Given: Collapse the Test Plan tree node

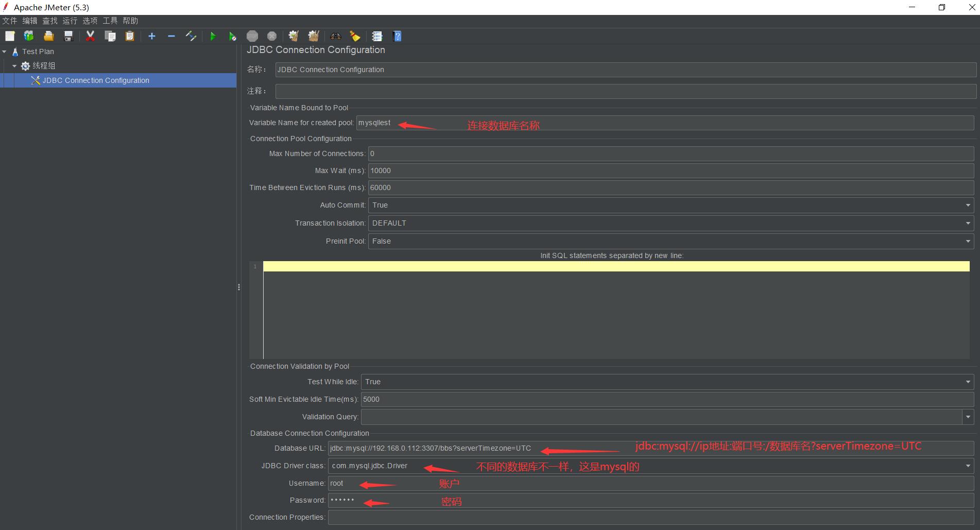Looking at the screenshot, I should [x=5, y=52].
